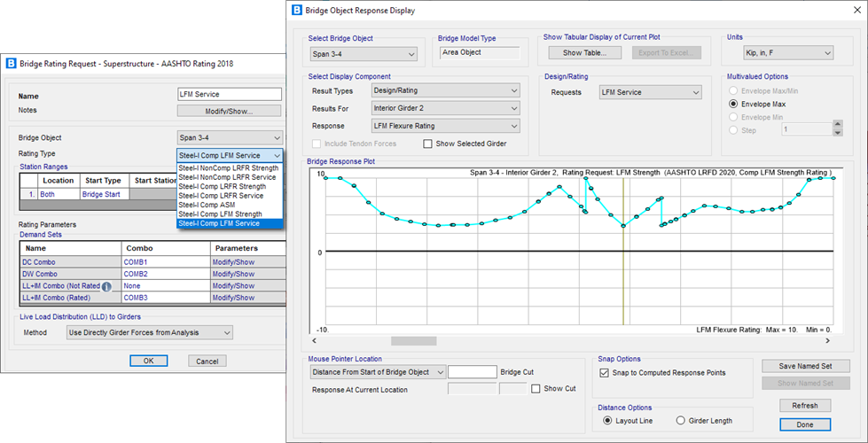Image resolution: width=868 pixels, height=443 pixels.
Task: Select the Girder Length distance option
Action: tap(681, 420)
